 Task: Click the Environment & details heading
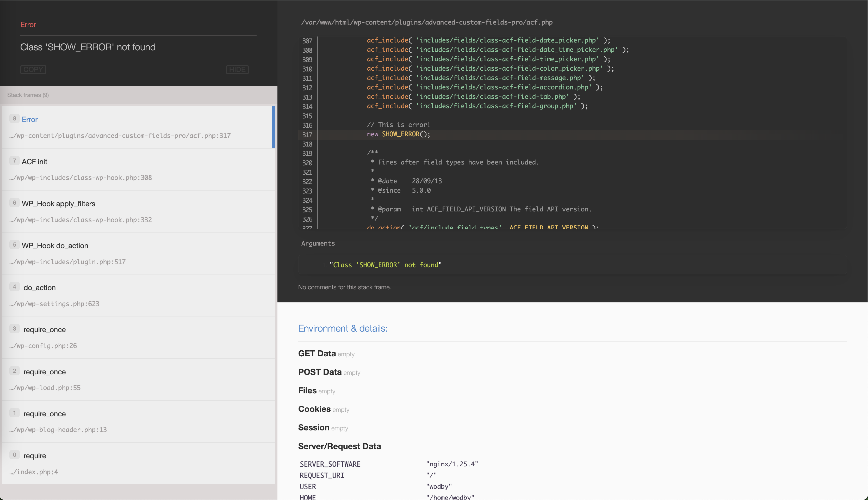pyautogui.click(x=342, y=328)
